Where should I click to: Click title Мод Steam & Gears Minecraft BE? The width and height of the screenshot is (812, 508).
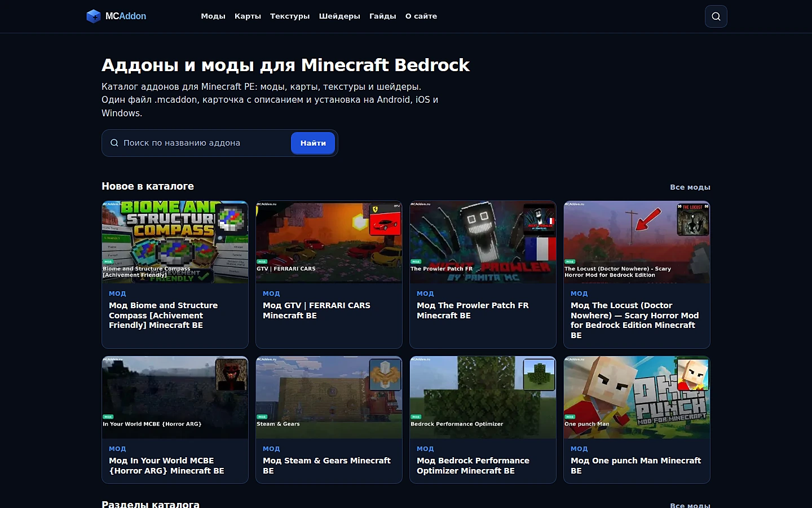coord(326,466)
